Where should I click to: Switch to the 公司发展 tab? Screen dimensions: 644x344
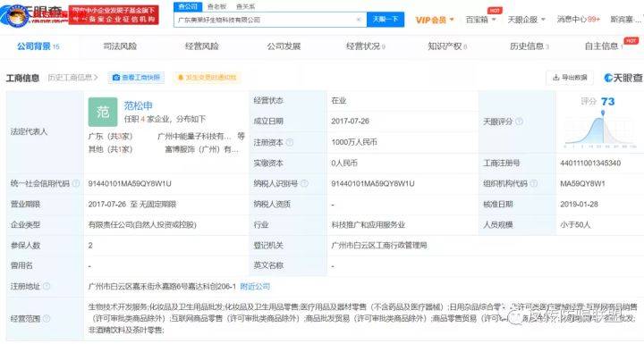click(x=284, y=46)
